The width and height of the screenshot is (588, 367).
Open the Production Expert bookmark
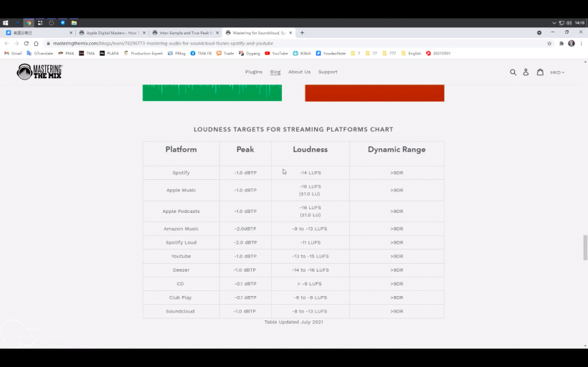[x=143, y=54]
